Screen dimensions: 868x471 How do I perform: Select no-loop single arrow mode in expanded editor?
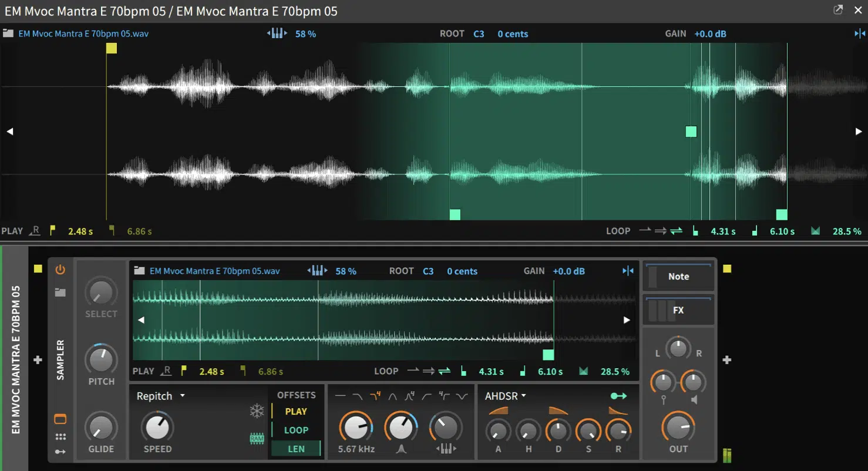(x=645, y=231)
